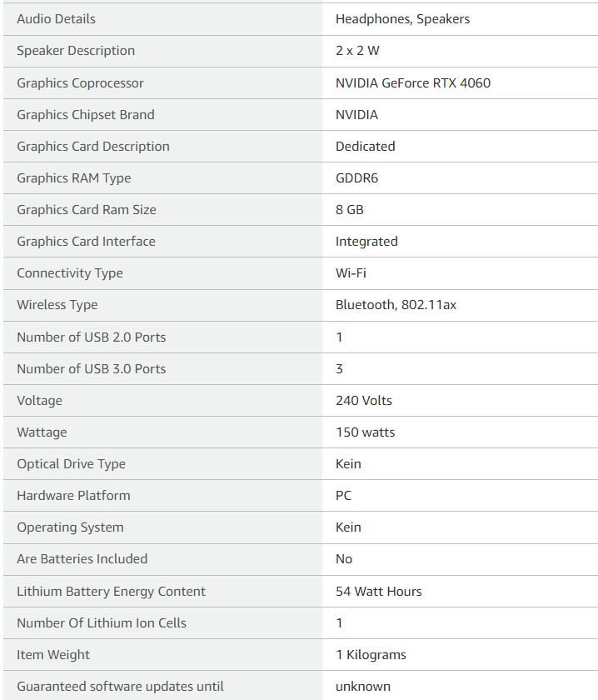Click the Graphics Coprocessor label
The image size is (598, 700).
pos(80,83)
